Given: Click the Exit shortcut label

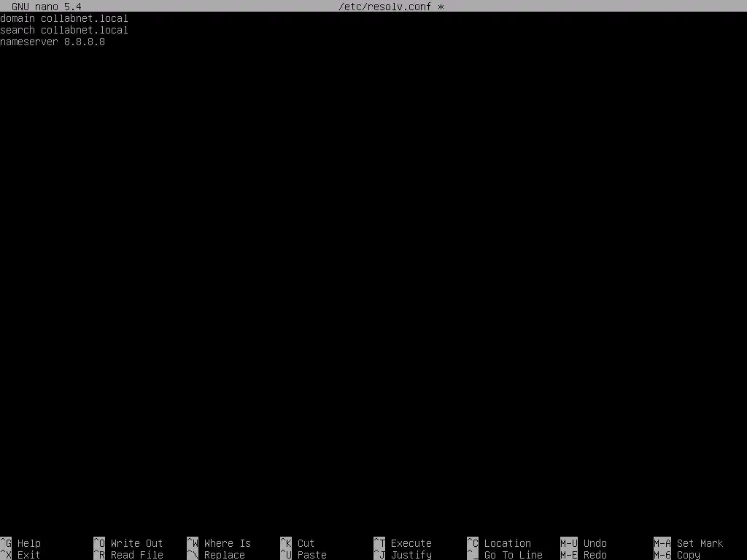Looking at the screenshot, I should pos(29,555).
